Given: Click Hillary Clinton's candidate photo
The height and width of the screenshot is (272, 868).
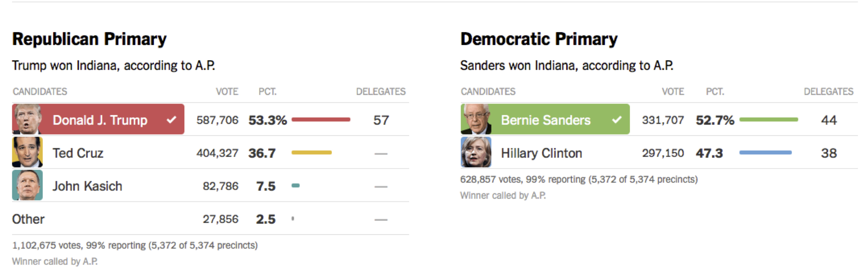Looking at the screenshot, I should point(476,152).
